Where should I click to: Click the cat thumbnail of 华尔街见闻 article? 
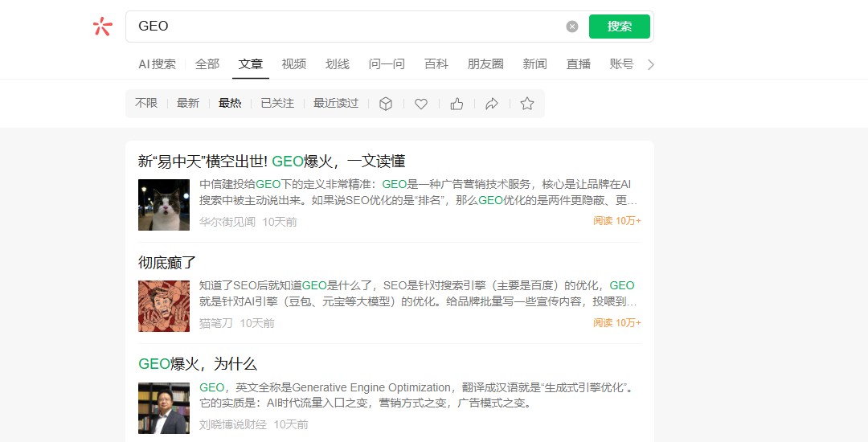tap(164, 205)
